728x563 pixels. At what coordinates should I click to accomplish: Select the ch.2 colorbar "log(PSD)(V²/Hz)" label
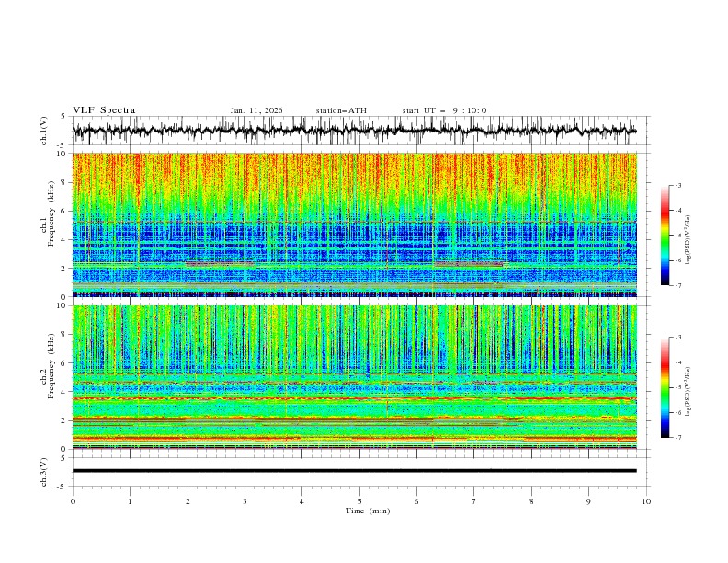click(688, 392)
